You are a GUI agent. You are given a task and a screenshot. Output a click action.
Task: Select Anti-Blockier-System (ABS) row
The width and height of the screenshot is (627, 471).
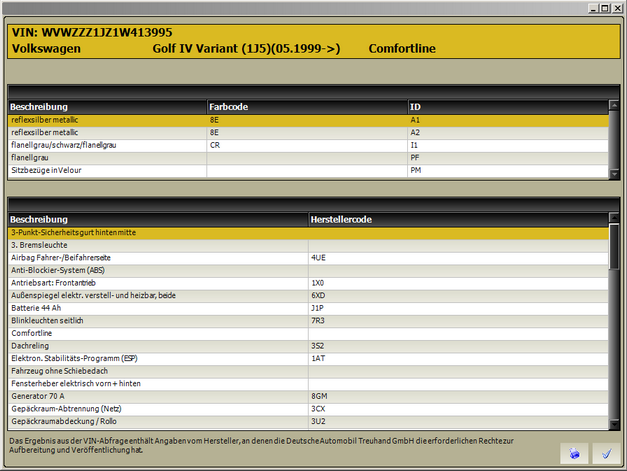tap(308, 271)
